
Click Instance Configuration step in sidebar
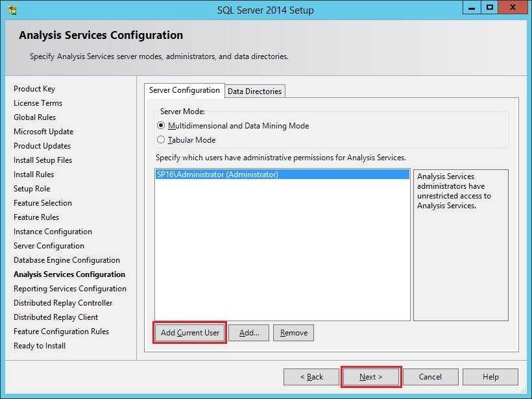(53, 232)
